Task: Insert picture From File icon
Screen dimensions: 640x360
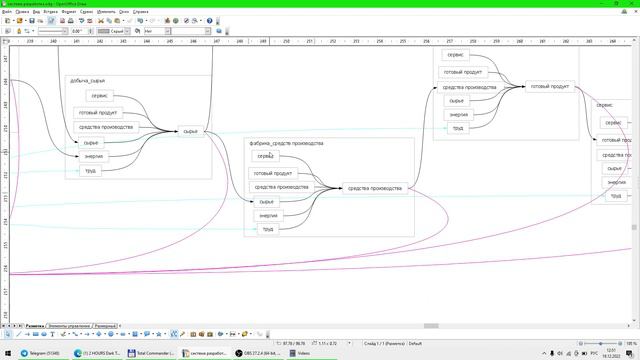Action: pos(201,334)
